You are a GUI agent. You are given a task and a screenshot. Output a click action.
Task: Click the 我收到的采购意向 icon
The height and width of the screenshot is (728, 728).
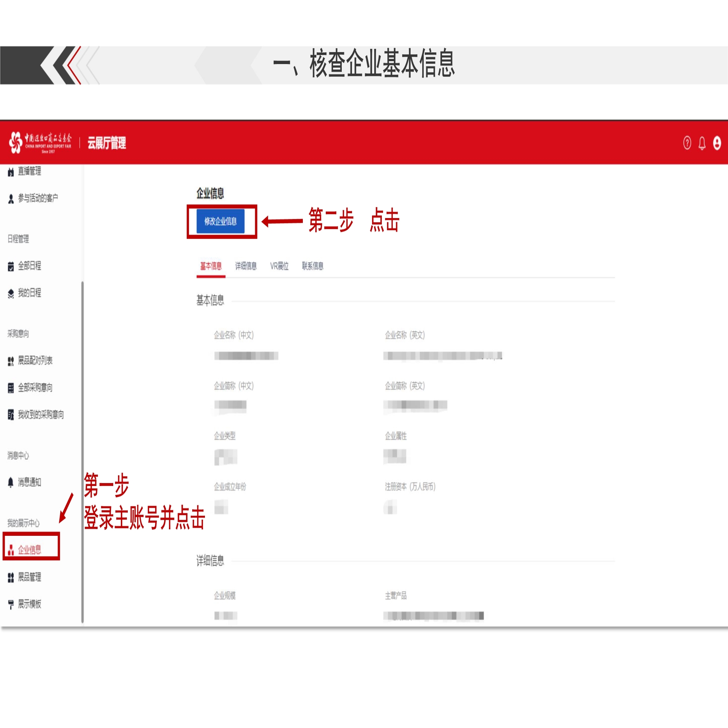click(11, 415)
